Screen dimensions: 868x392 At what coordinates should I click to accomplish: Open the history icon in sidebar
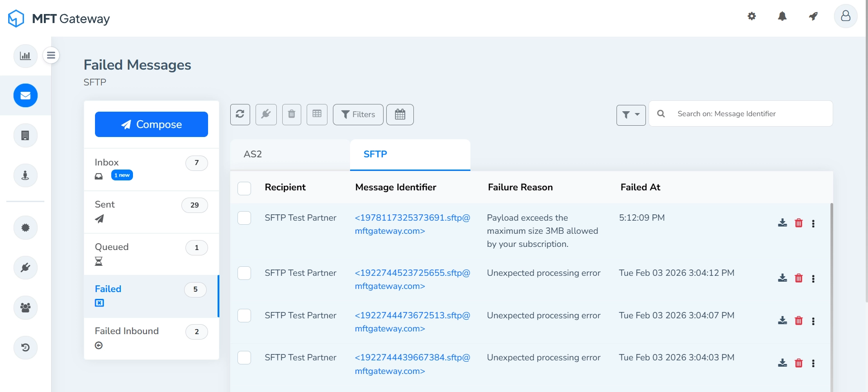pyautogui.click(x=25, y=347)
